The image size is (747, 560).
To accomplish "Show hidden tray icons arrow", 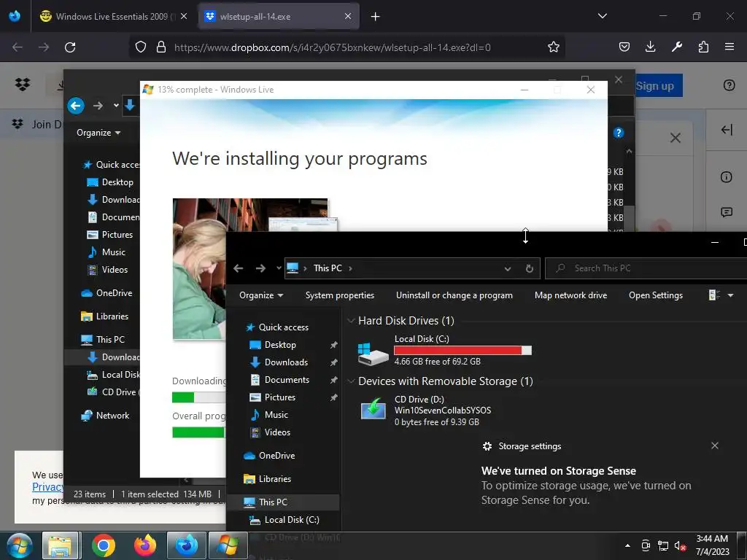I will coord(627,545).
